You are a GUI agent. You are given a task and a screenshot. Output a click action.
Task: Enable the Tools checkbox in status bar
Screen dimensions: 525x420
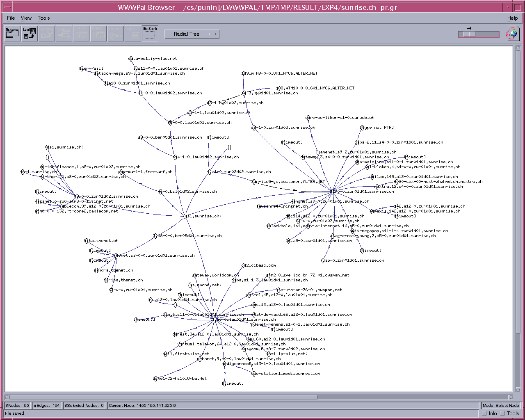click(502, 413)
